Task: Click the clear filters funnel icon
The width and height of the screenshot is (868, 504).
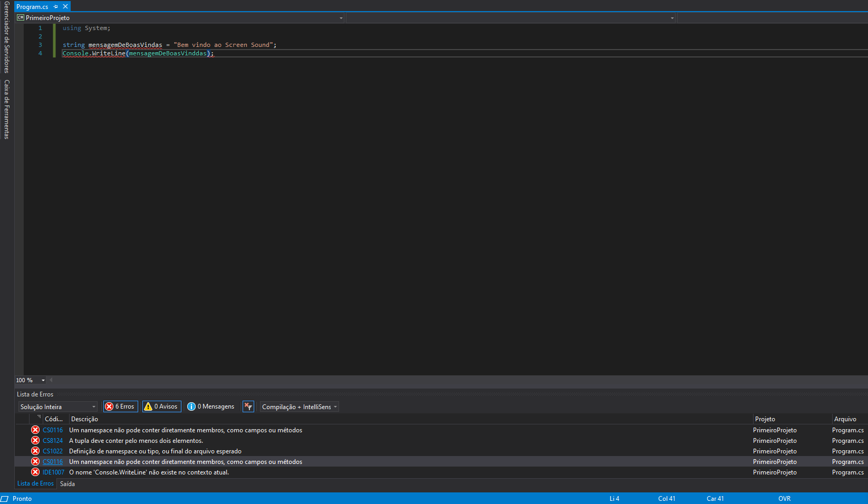Action: point(248,406)
